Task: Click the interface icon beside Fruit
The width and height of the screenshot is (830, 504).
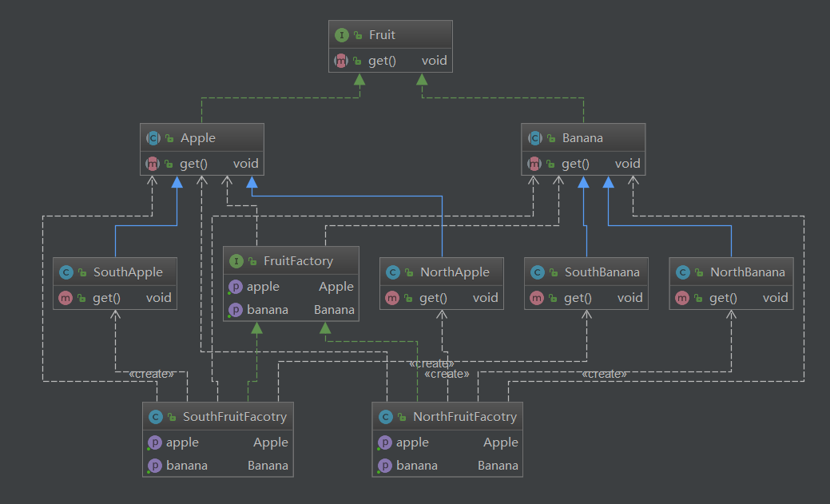Action: 342,35
